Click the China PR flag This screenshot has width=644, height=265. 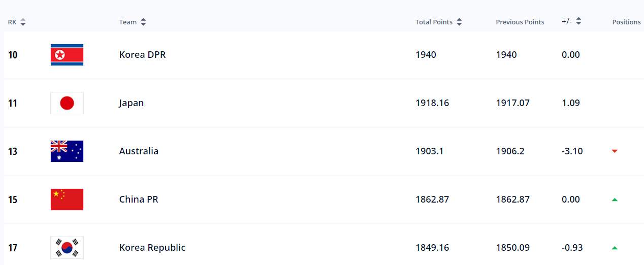(67, 200)
